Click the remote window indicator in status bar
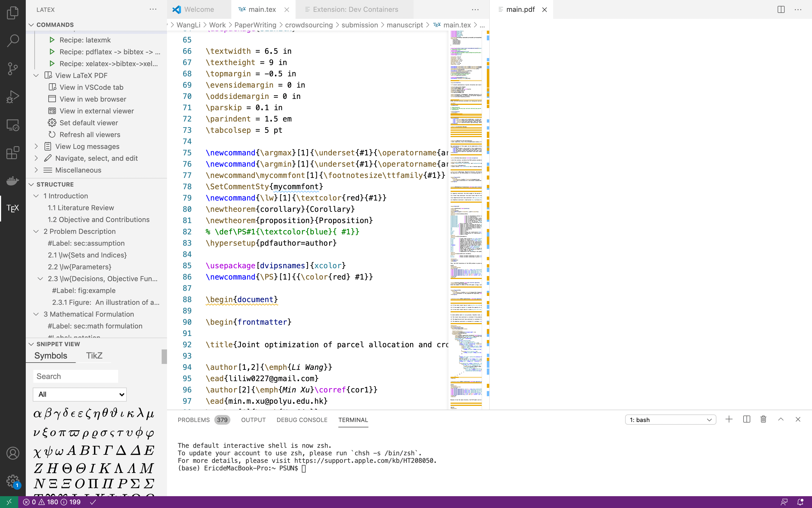This screenshot has width=812, height=508. [x=9, y=502]
